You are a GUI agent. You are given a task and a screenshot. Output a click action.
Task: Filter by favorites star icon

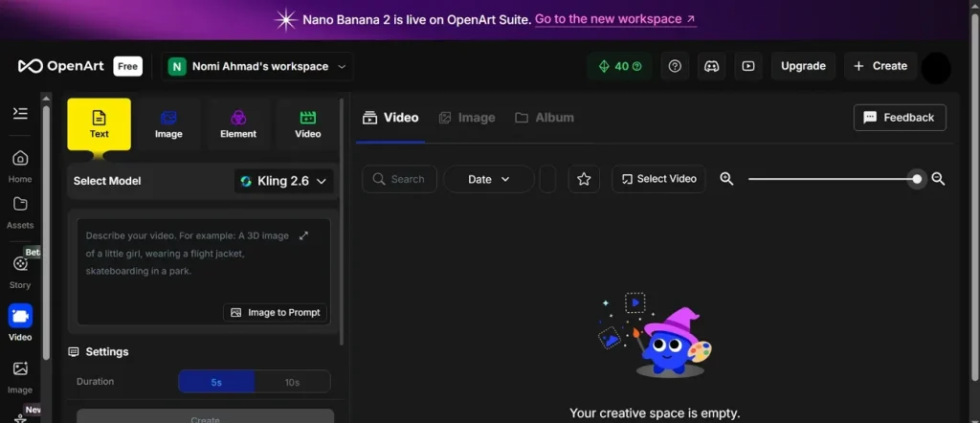pyautogui.click(x=584, y=179)
